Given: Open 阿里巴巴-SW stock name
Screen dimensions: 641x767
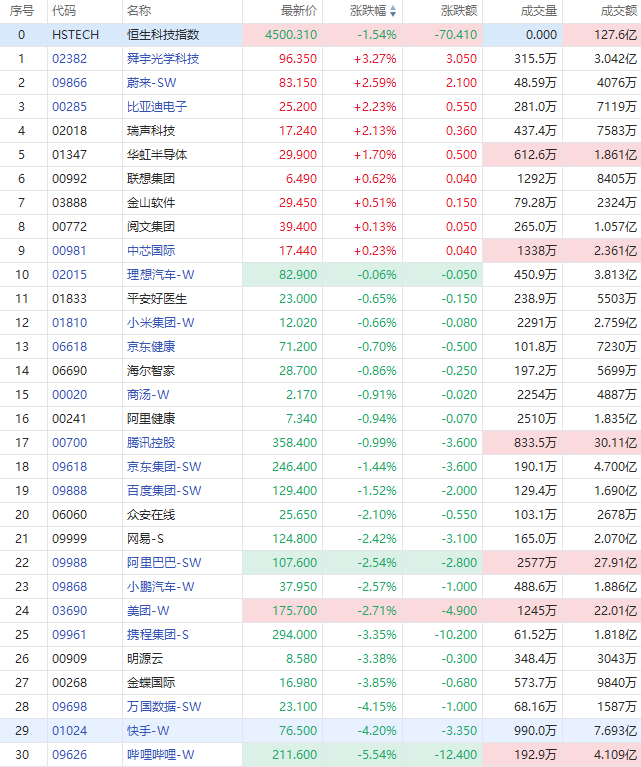Looking at the screenshot, I should 164,562.
